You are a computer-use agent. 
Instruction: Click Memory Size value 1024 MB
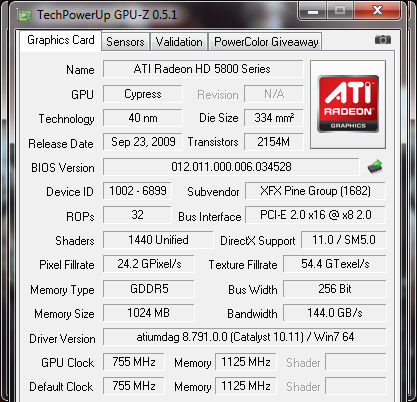149,313
